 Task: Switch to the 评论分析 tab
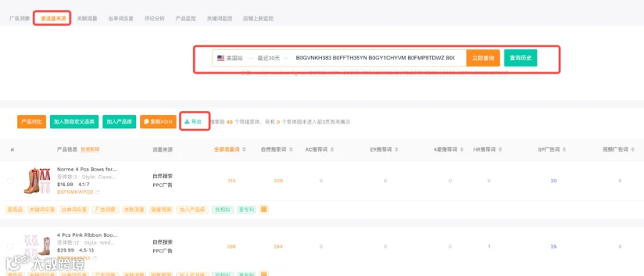pos(155,19)
